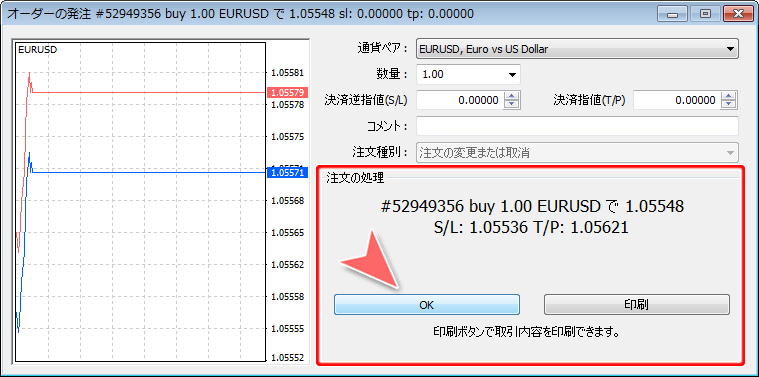Click the S/L: 1.05536 T/P: 1.05621 line
This screenshot has height=377, width=759.
pos(531,227)
